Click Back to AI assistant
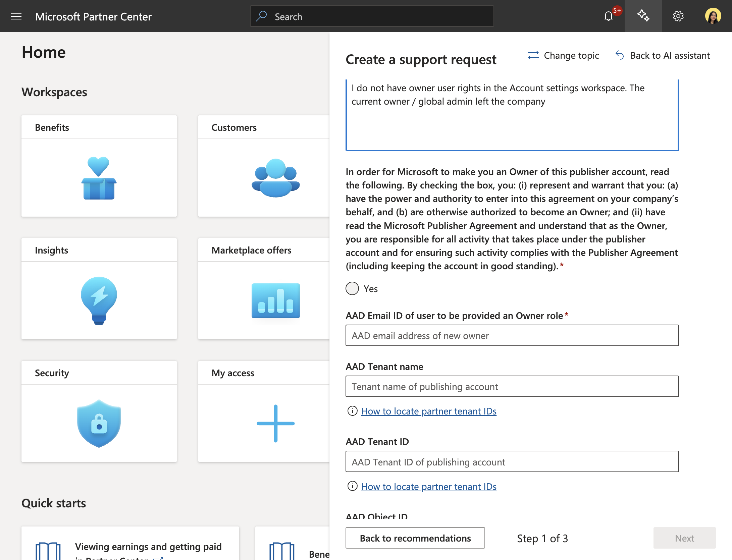 [x=663, y=55]
